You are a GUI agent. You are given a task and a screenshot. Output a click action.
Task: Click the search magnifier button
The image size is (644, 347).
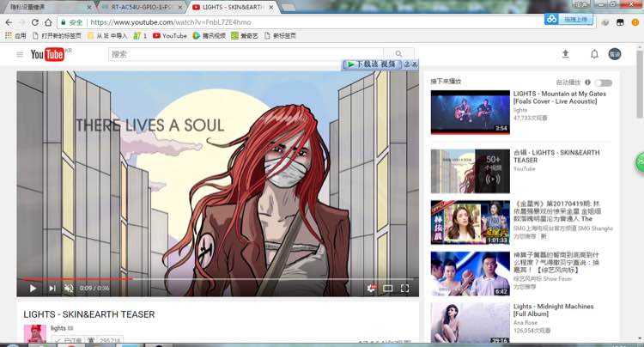398,54
